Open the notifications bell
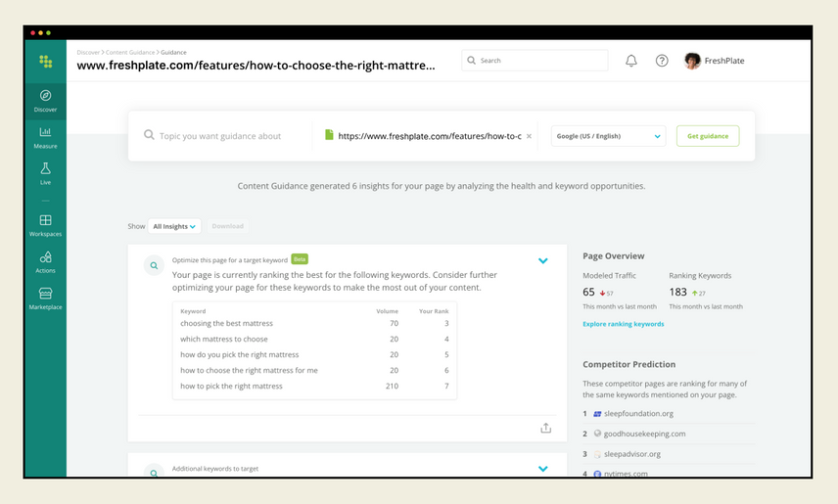The width and height of the screenshot is (838, 504). pyautogui.click(x=631, y=61)
